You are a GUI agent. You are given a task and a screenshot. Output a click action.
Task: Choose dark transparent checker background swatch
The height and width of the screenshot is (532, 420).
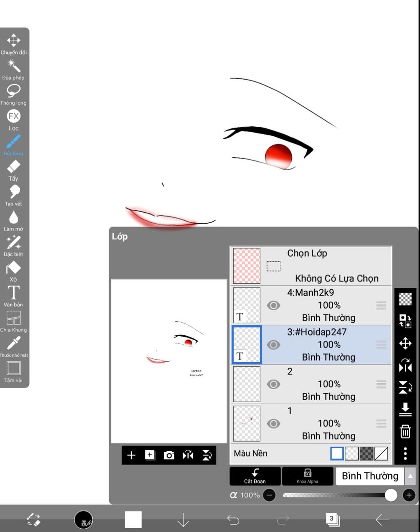pos(366,454)
